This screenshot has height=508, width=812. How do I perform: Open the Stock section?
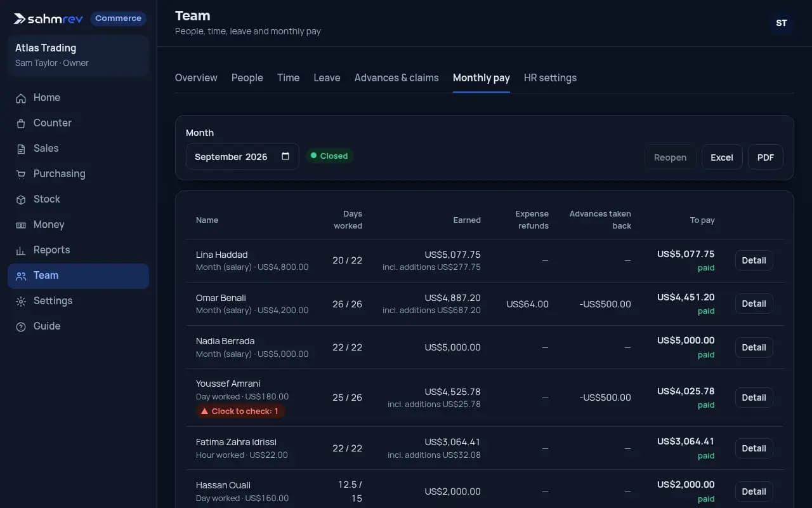(x=78, y=199)
